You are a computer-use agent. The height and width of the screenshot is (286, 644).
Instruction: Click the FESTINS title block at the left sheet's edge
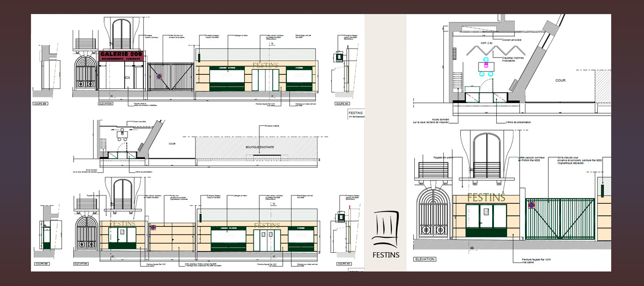[356, 114]
